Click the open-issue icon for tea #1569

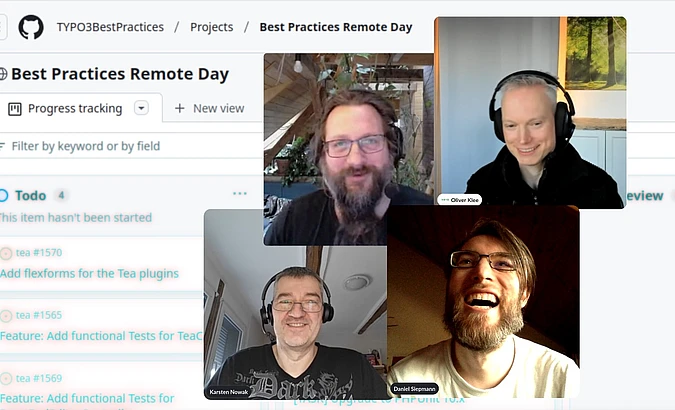(x=6, y=379)
